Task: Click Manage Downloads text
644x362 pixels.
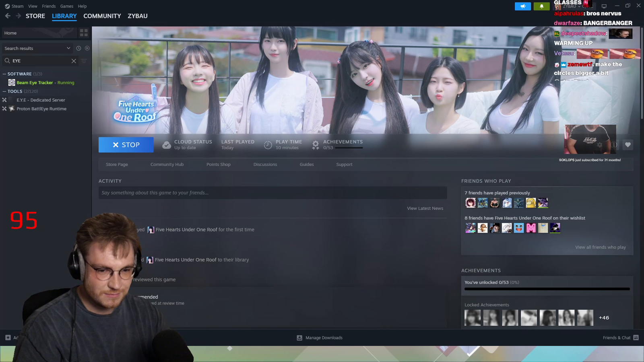Action: (x=324, y=338)
